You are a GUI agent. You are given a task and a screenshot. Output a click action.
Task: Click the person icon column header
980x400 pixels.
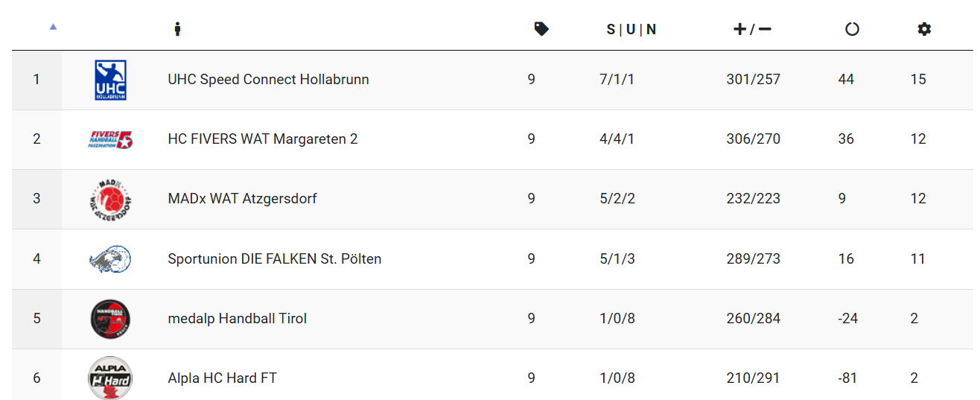point(177,29)
